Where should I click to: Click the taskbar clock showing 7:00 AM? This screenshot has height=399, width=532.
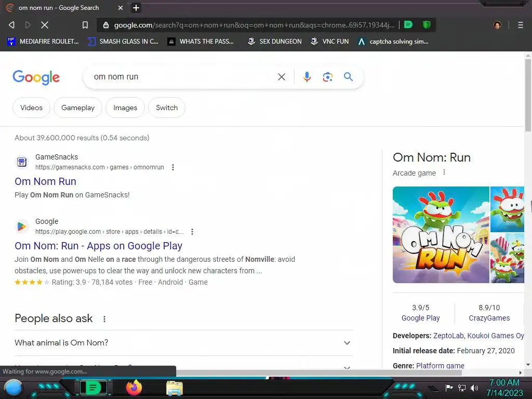[x=504, y=388]
